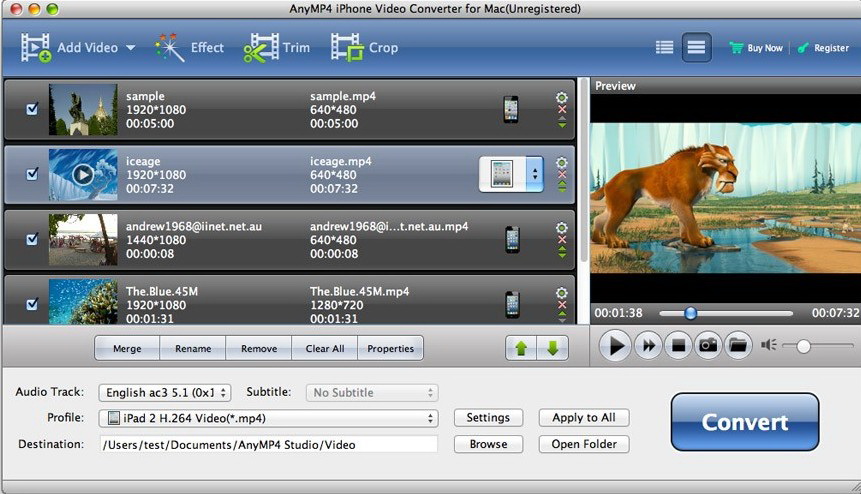Open the Effect magic wand tool
Image resolution: width=861 pixels, height=494 pixels.
pos(170,48)
